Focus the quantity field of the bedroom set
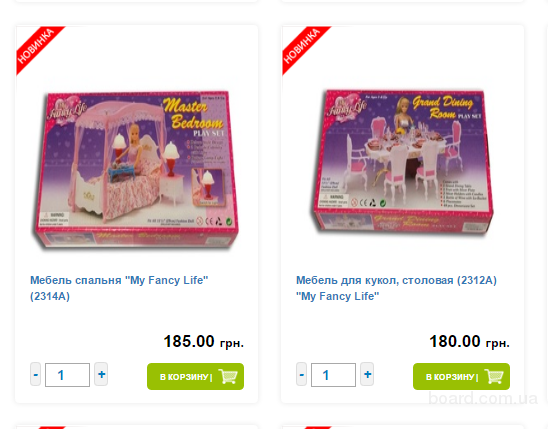This screenshot has height=429, width=548. (67, 375)
